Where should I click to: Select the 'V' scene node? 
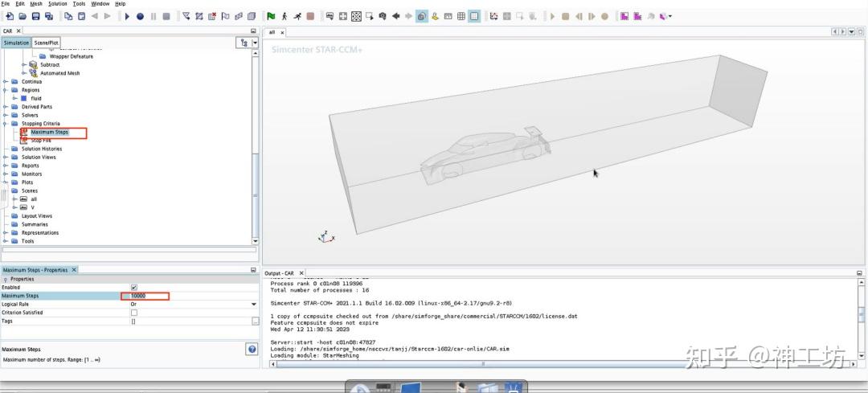[33, 207]
